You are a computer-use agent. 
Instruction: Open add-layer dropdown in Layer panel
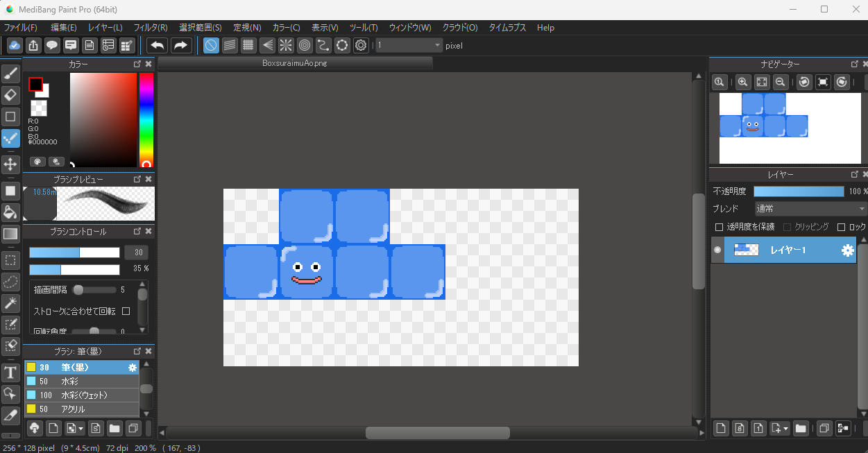(780, 429)
